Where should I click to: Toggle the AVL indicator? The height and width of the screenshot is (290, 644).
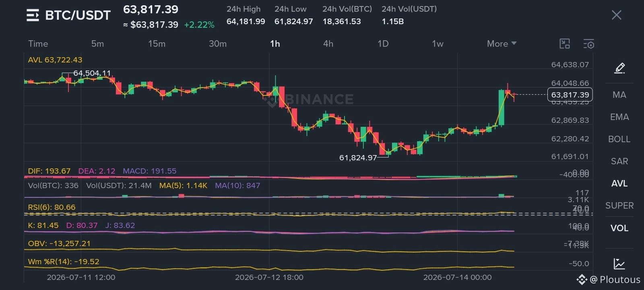click(619, 184)
